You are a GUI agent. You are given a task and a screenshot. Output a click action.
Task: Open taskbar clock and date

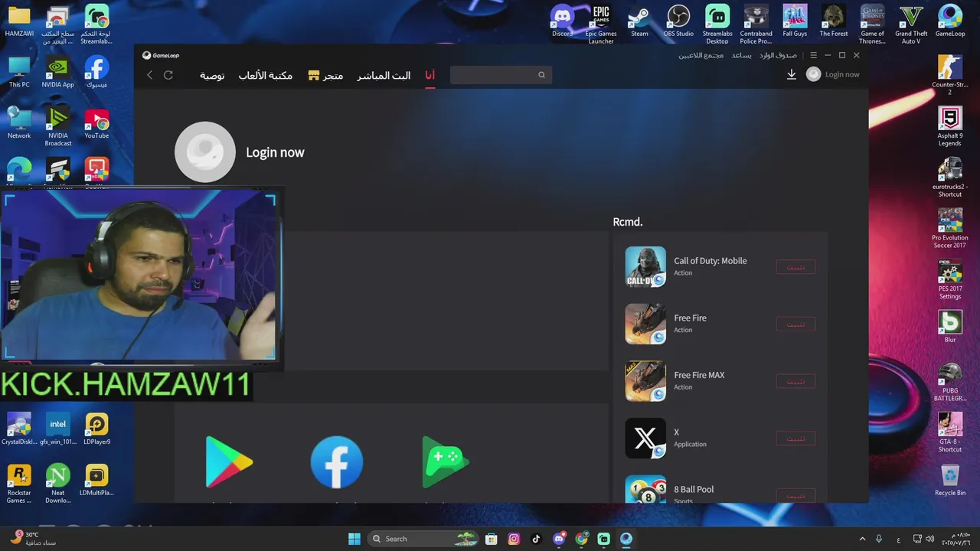click(957, 539)
